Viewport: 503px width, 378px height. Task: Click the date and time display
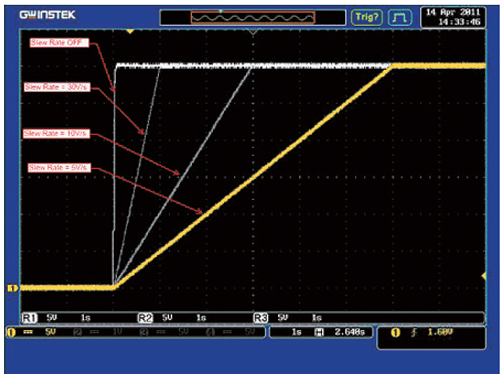[453, 17]
